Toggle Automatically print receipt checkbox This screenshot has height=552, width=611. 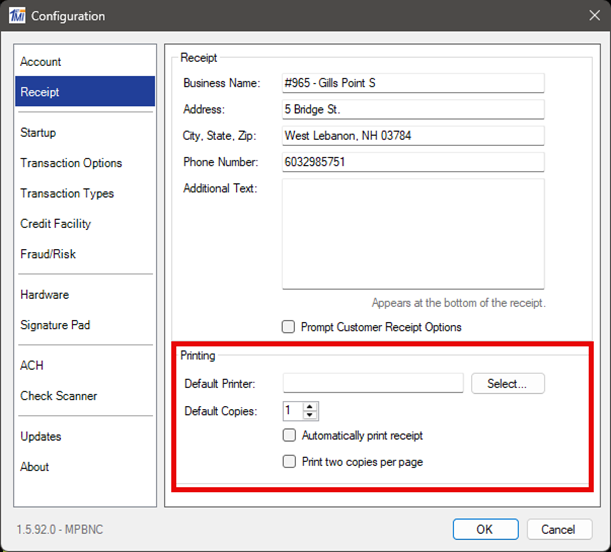pyautogui.click(x=289, y=436)
